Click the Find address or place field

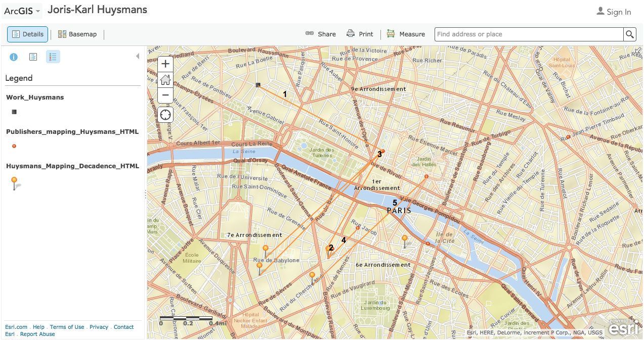point(528,34)
